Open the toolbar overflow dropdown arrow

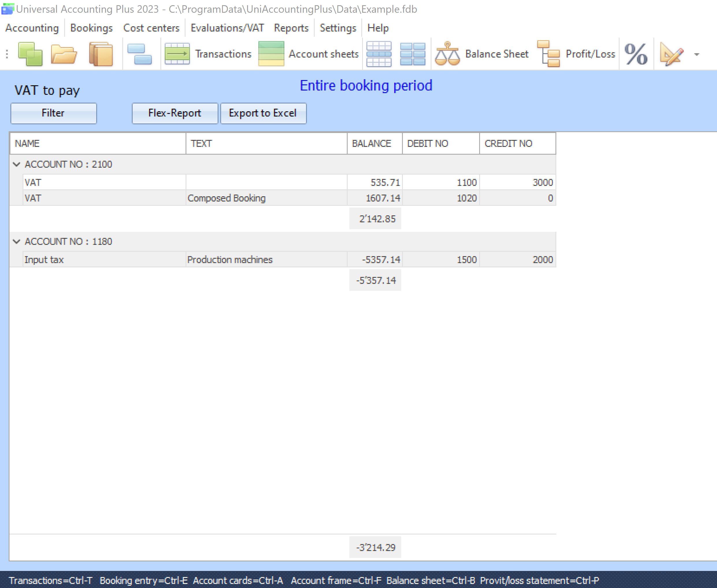696,54
